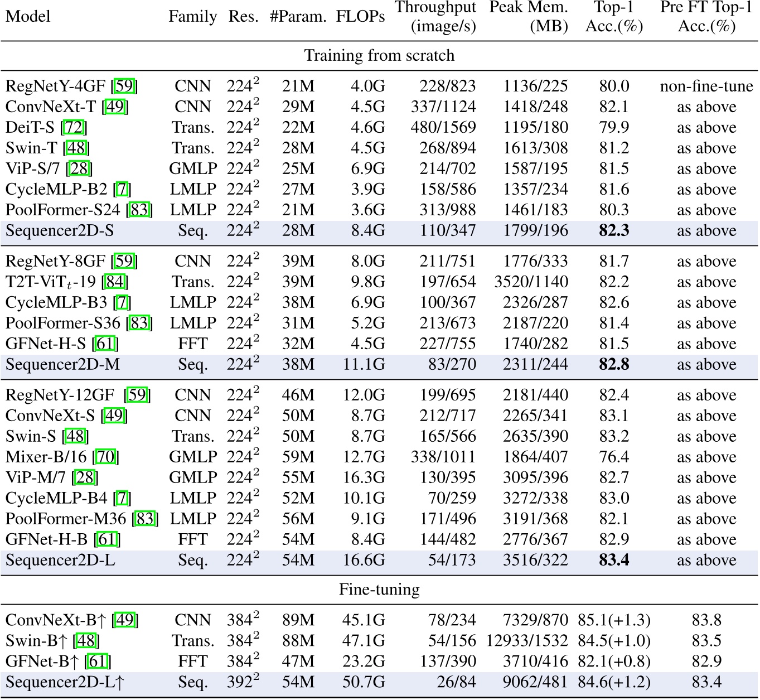The height and width of the screenshot is (700, 760).
Task: Open reference 61 for GFNet-B↑
Action: (98, 662)
